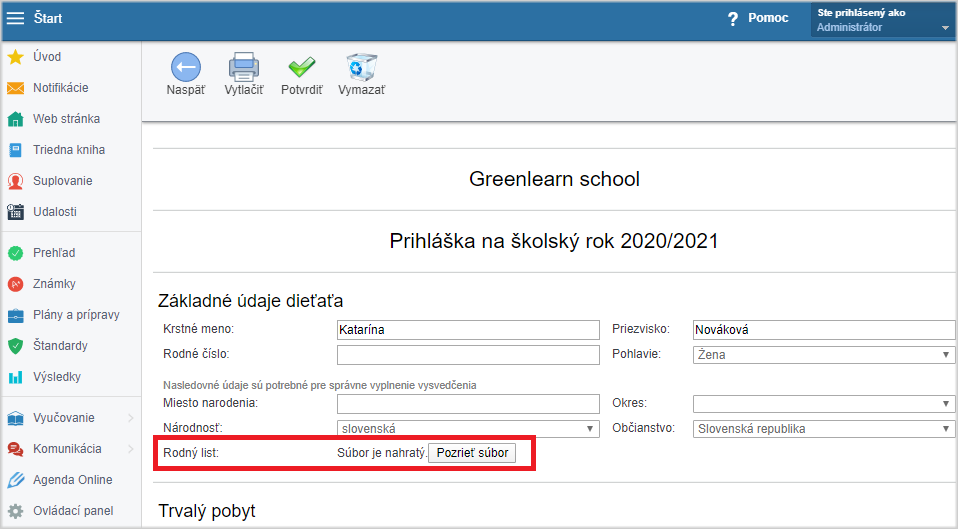The width and height of the screenshot is (958, 529).
Task: Click the Naspäť back arrow icon
Action: 186,67
